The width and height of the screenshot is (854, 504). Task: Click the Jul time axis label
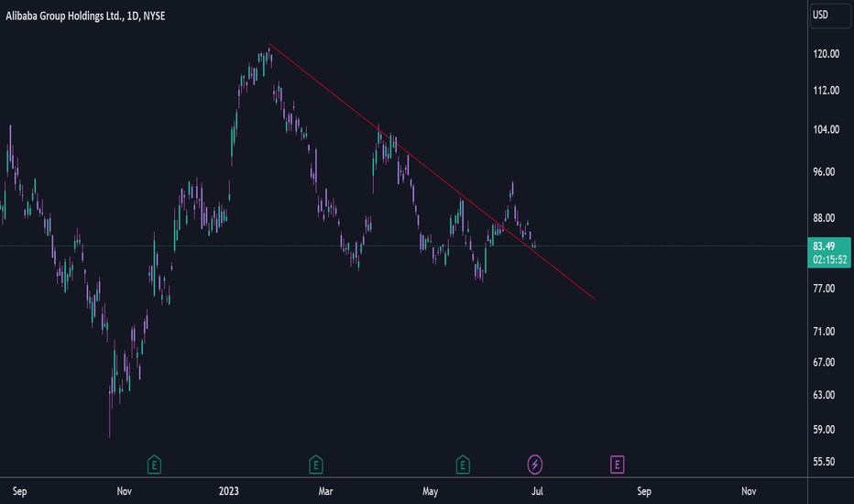coord(537,491)
